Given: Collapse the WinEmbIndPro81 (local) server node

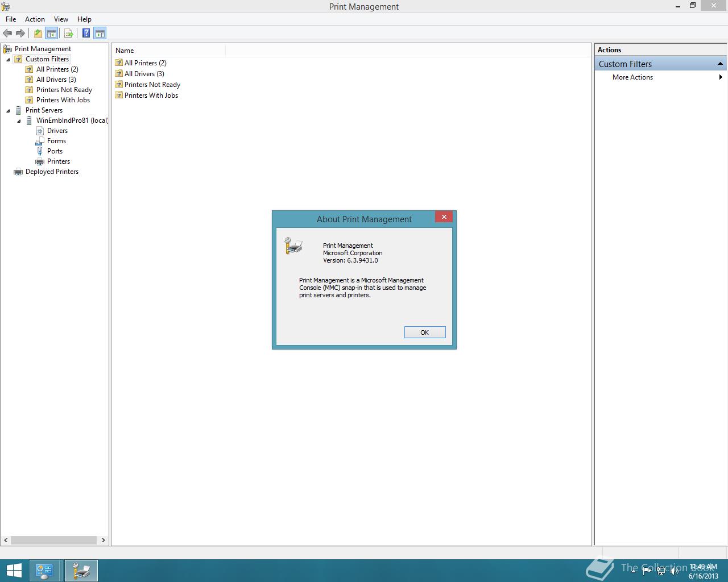Looking at the screenshot, I should point(19,120).
